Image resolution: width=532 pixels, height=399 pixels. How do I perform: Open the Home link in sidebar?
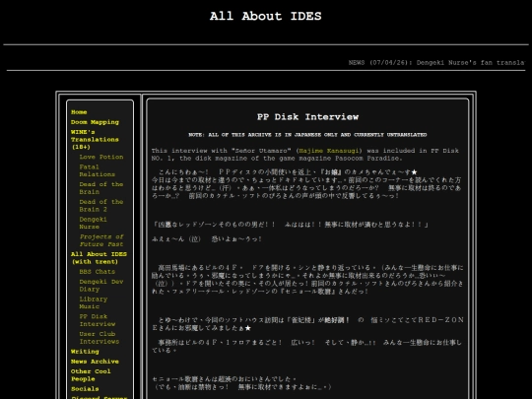tap(79, 112)
